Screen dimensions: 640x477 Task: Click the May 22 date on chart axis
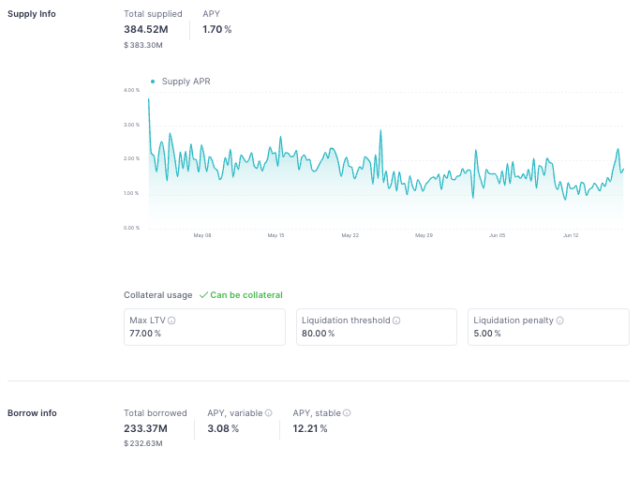coord(350,236)
